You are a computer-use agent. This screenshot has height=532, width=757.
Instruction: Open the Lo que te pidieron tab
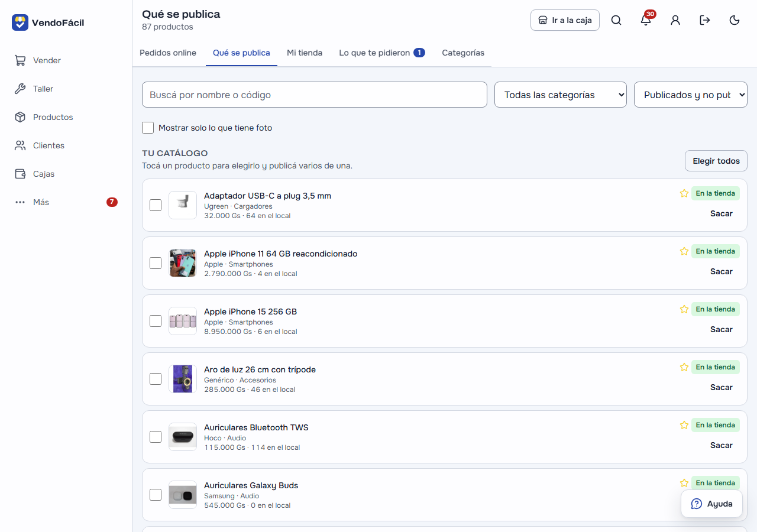coord(382,53)
